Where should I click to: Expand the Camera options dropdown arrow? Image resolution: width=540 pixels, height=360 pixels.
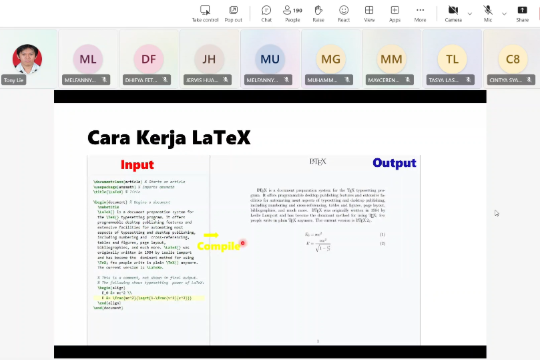(x=470, y=14)
